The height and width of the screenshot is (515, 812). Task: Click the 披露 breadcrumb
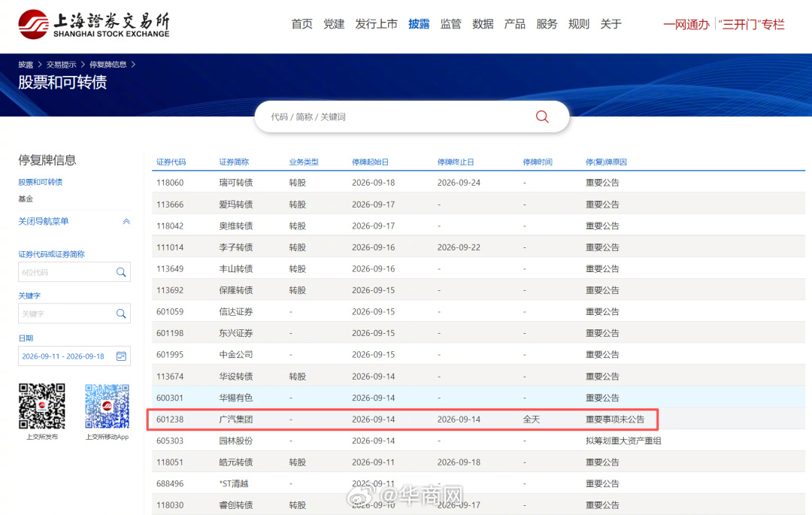26,65
